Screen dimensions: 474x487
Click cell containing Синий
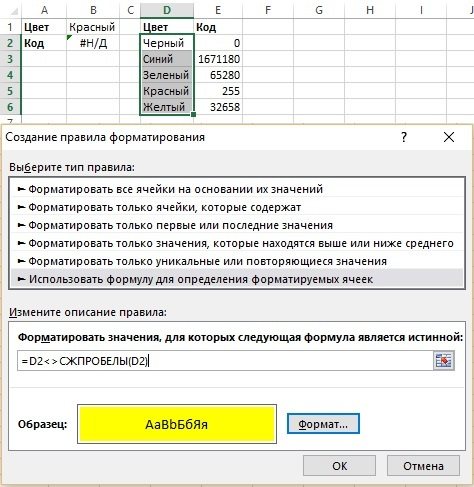click(167, 59)
